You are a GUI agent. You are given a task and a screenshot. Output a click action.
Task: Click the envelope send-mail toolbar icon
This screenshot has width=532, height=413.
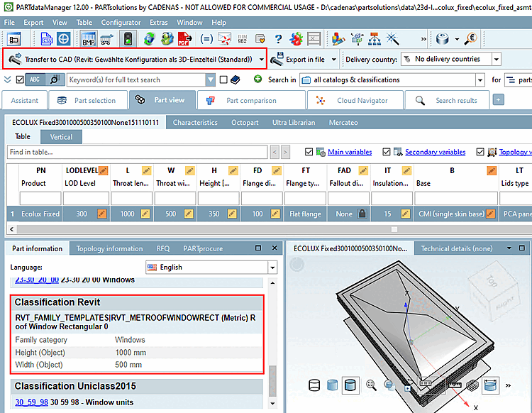[224, 39]
